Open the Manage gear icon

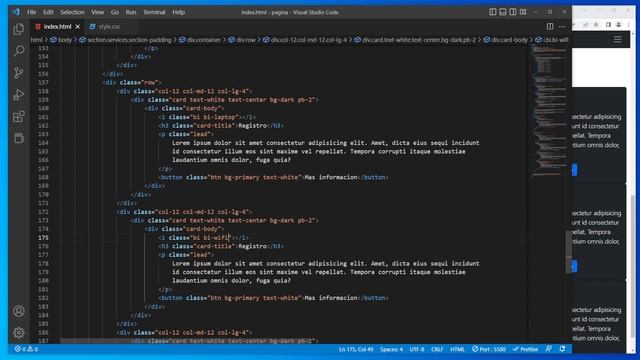tap(19, 333)
